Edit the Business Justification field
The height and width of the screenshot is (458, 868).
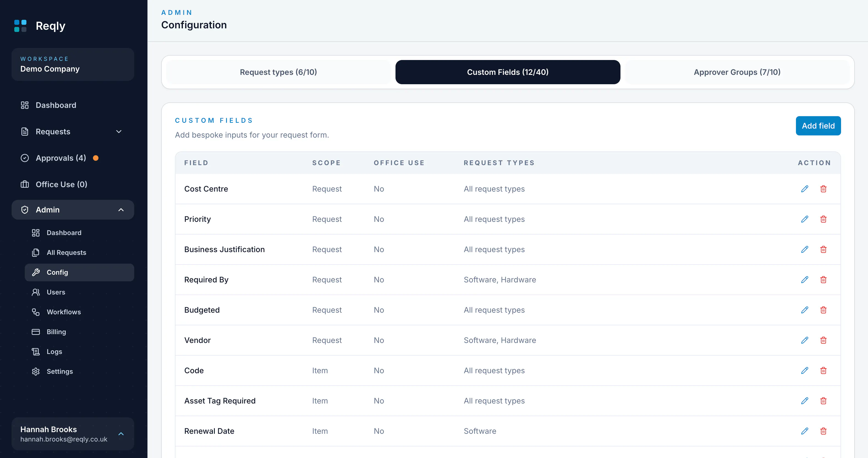click(x=805, y=250)
